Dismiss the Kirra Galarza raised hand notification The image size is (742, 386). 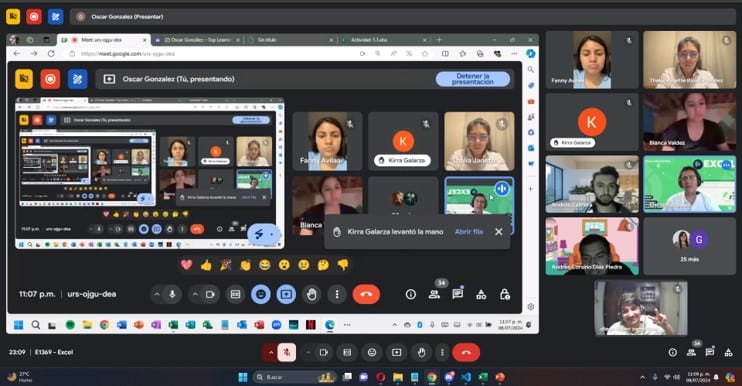499,232
